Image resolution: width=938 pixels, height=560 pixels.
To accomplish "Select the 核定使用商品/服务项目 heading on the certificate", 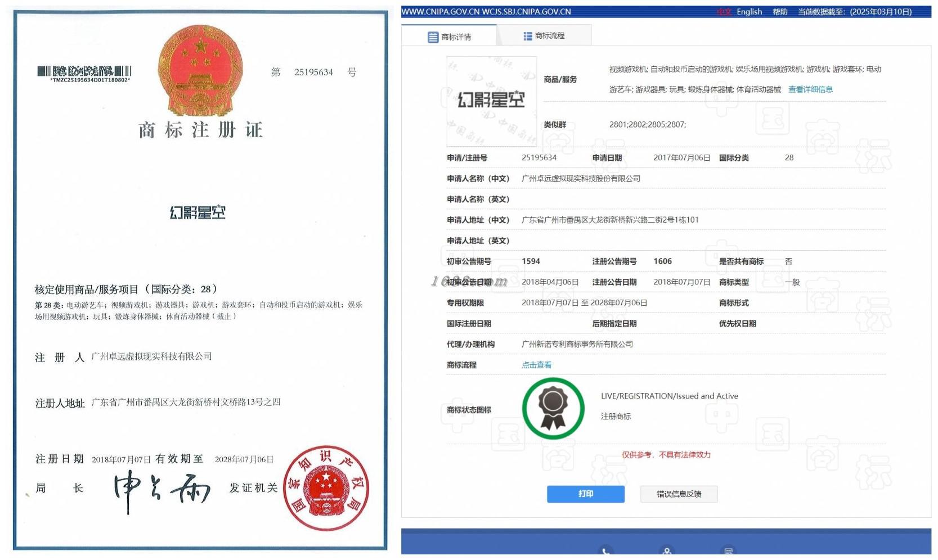I will [x=126, y=290].
